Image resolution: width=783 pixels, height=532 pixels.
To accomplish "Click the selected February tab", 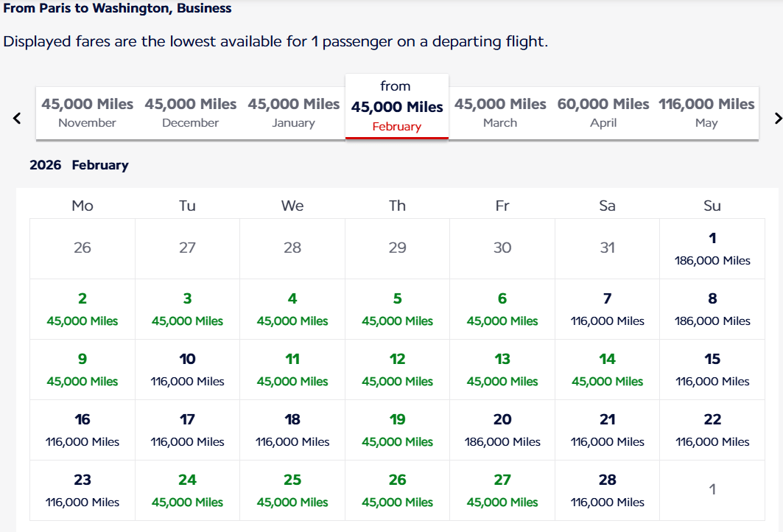I will point(396,108).
